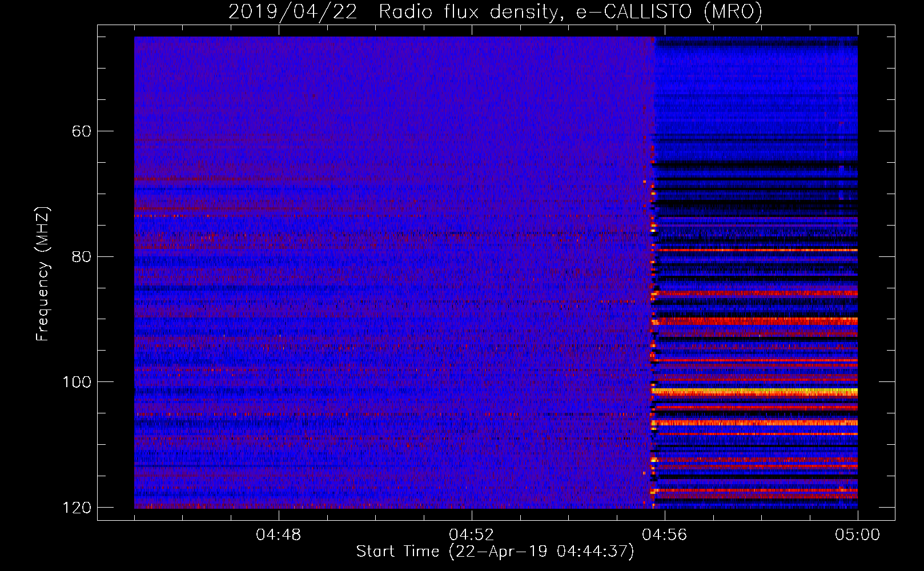
Task: Click the '60' frequency tick label
Action: click(x=82, y=131)
